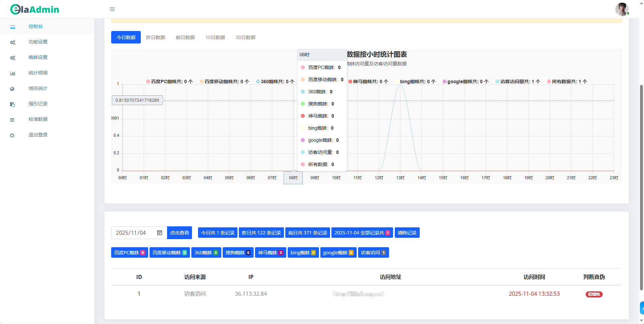Image resolution: width=644 pixels, height=324 pixels.
Task: Open the calendar picker in date field
Action: pyautogui.click(x=160, y=233)
